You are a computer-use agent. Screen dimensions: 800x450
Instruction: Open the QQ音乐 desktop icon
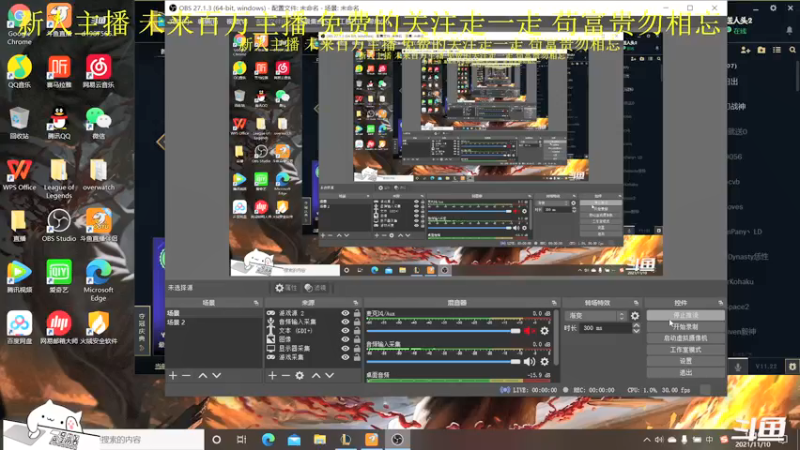point(19,71)
